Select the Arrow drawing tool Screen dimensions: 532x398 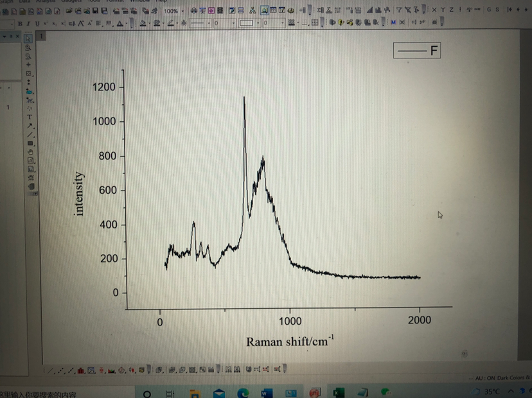coord(30,126)
